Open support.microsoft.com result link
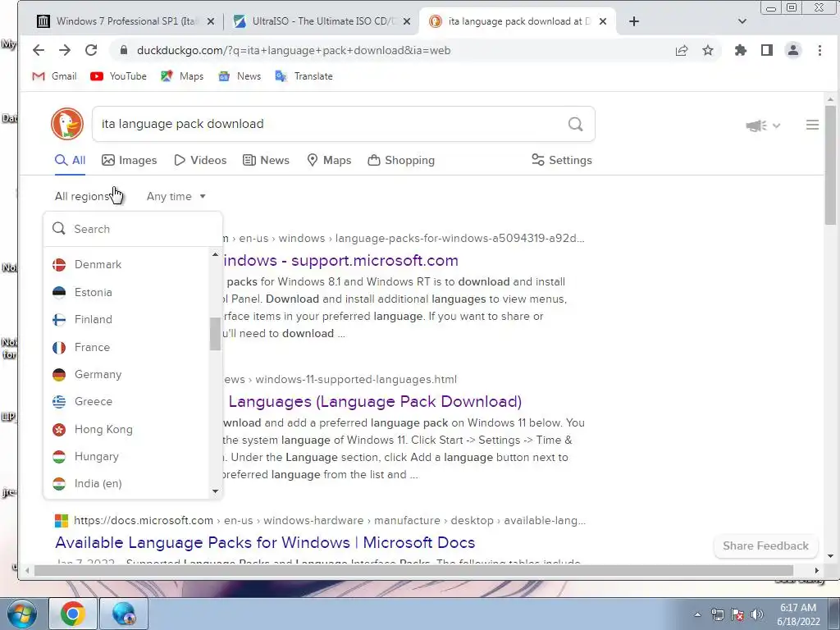 click(340, 260)
